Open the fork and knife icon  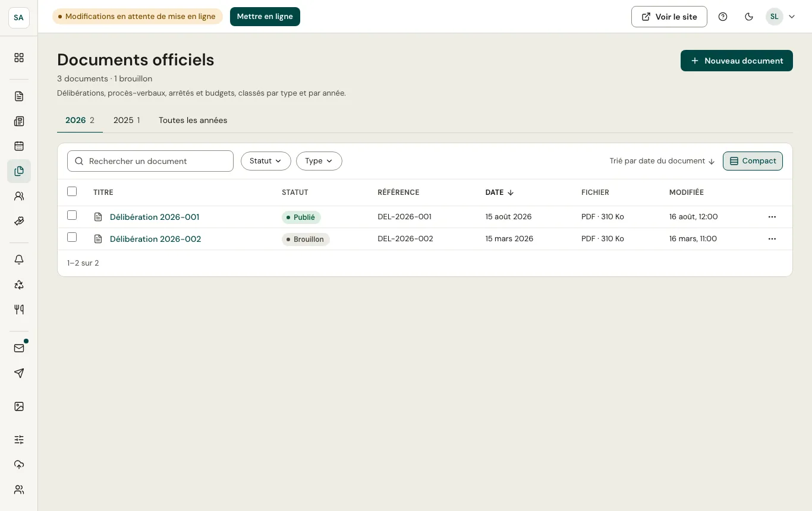click(x=19, y=310)
